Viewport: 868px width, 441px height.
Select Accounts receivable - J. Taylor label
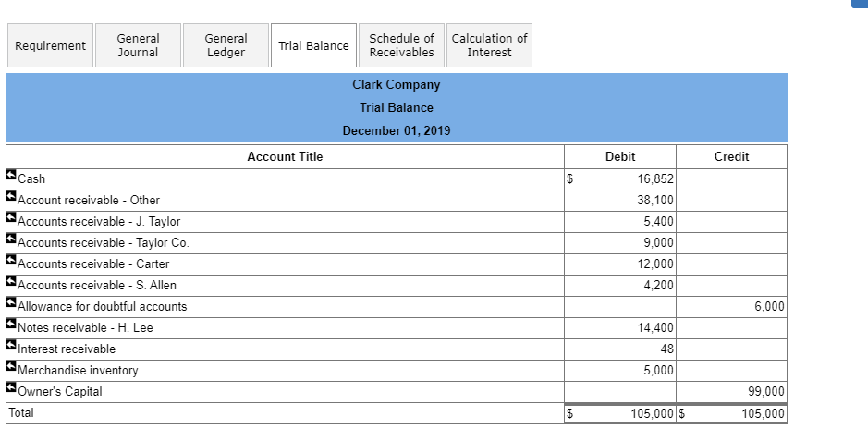tap(99, 221)
